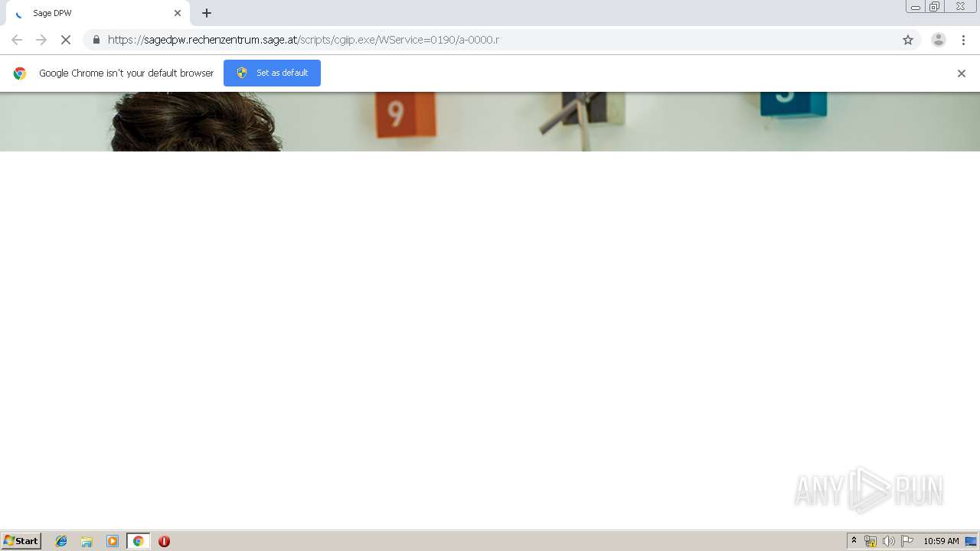Open the Windows Start menu
980x551 pixels.
coord(21,541)
